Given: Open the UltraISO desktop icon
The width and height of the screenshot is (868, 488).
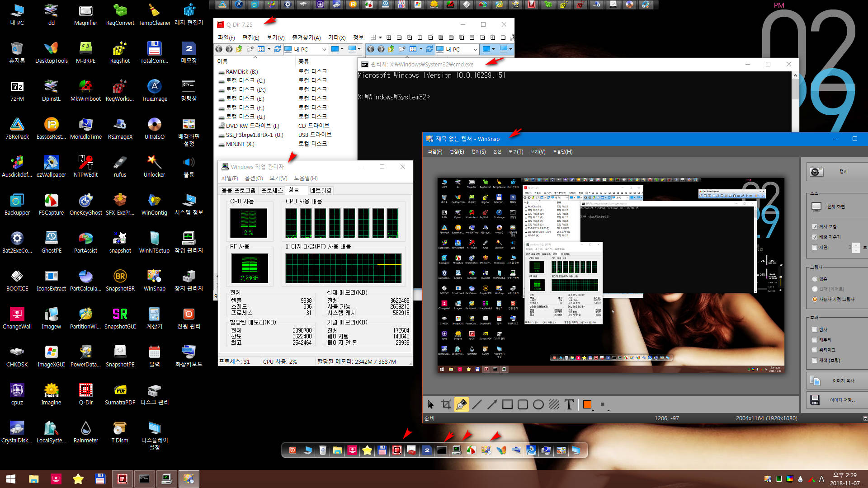Looking at the screenshot, I should coord(154,128).
